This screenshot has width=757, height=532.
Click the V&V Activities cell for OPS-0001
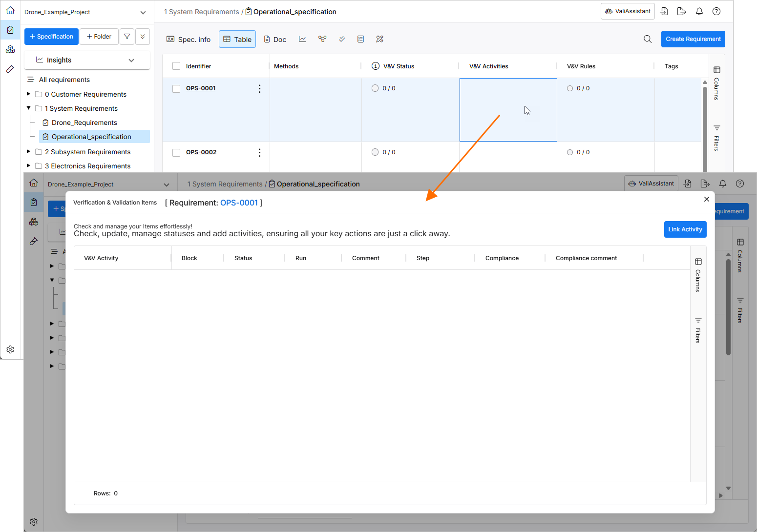coord(508,110)
